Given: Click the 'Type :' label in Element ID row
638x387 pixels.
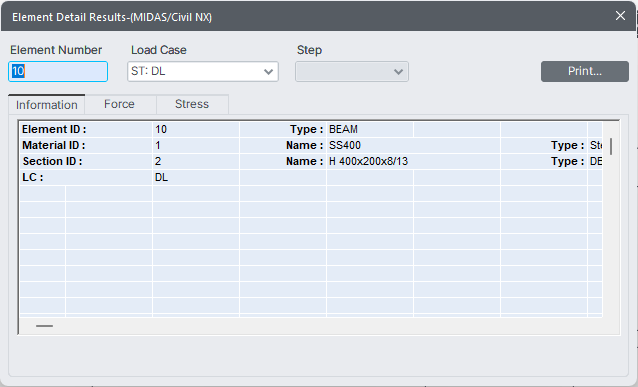Looking at the screenshot, I should tap(306, 129).
